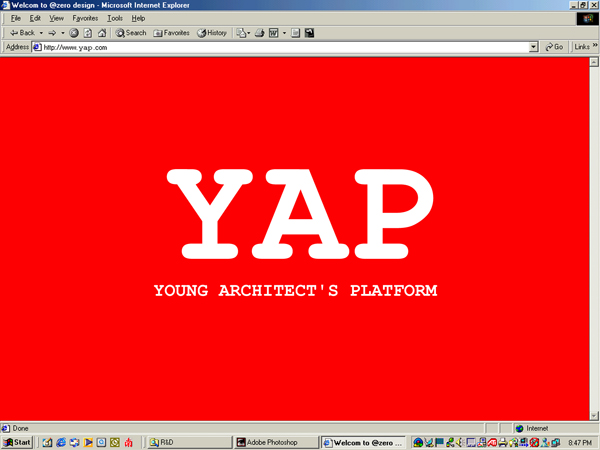
Task: Click the Print icon
Action: 259,33
